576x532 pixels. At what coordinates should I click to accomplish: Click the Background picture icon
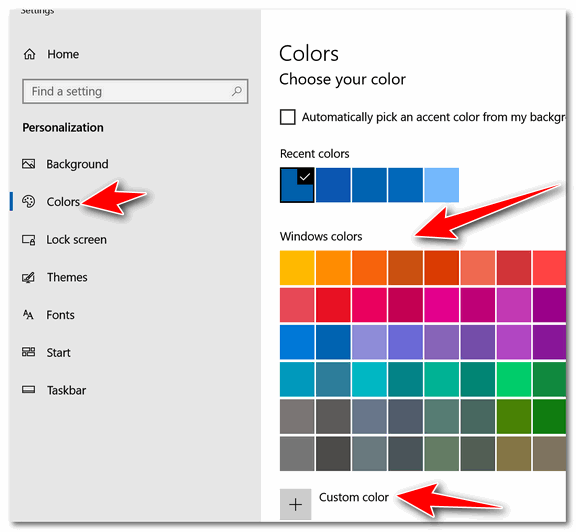[x=29, y=164]
